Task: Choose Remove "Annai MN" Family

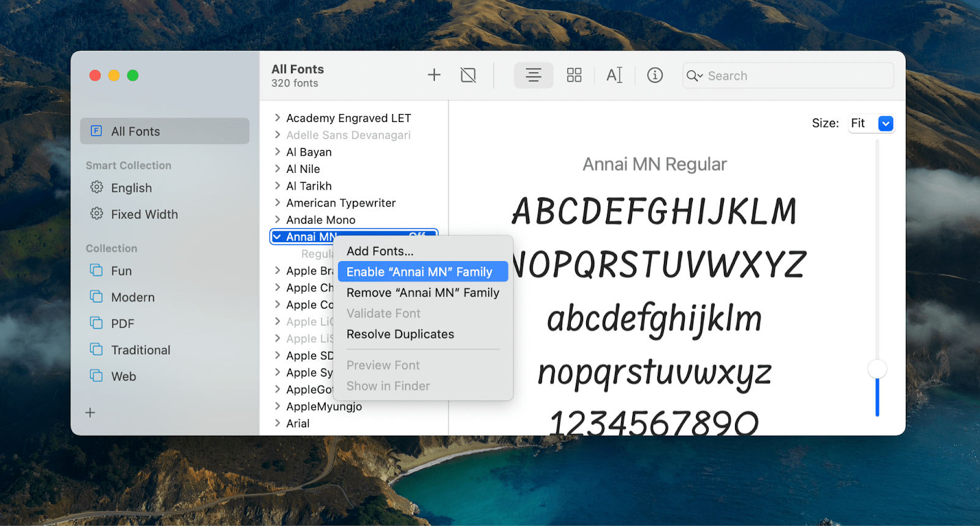Action: tap(423, 292)
